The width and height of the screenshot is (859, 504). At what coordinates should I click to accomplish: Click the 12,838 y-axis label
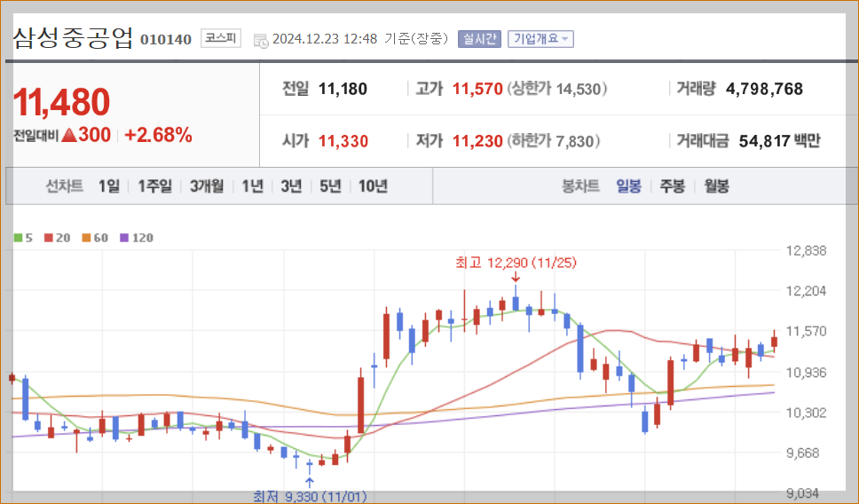point(806,251)
